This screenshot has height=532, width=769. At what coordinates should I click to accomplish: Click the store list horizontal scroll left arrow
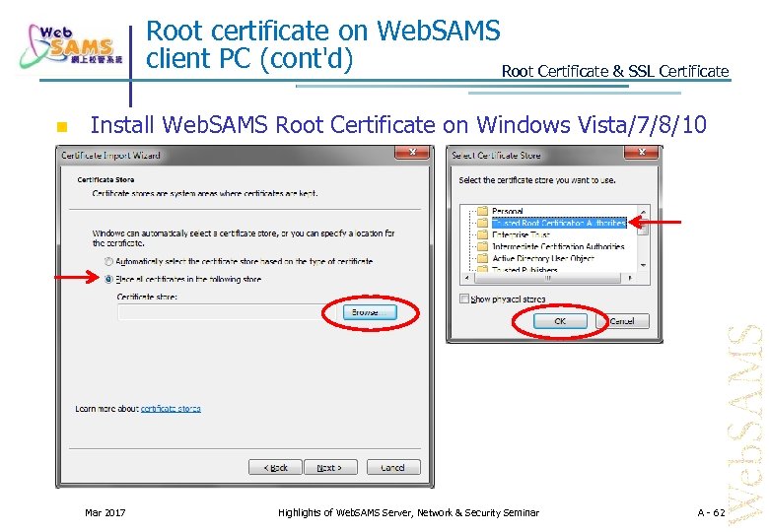(466, 278)
